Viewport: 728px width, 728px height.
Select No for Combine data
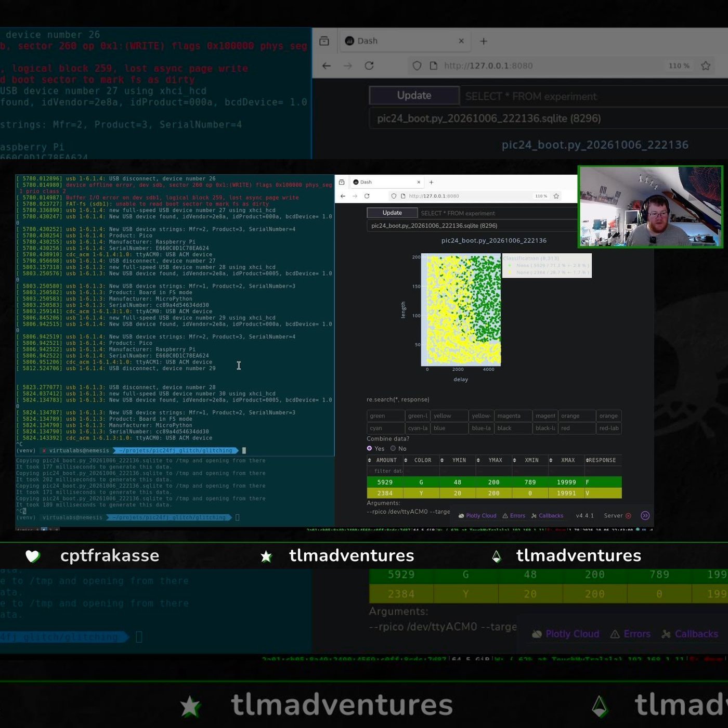point(393,448)
